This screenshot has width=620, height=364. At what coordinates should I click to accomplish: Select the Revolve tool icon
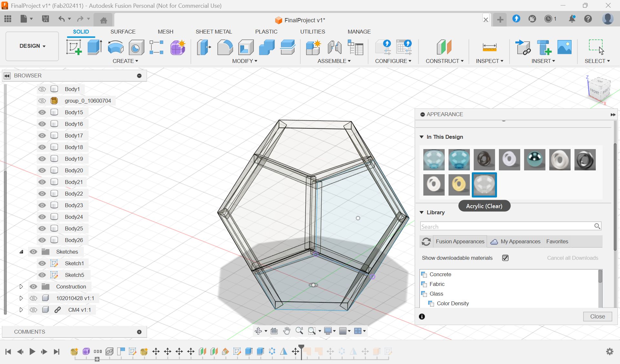pyautogui.click(x=116, y=47)
